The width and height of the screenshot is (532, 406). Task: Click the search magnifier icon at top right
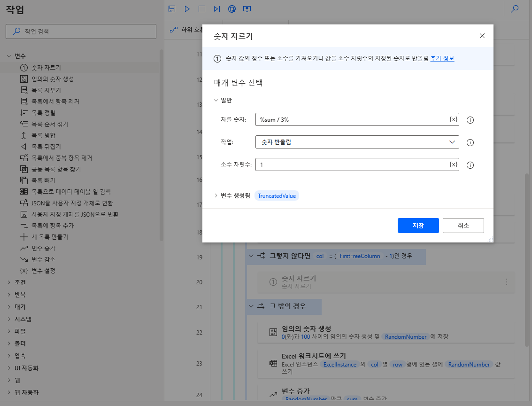(515, 9)
